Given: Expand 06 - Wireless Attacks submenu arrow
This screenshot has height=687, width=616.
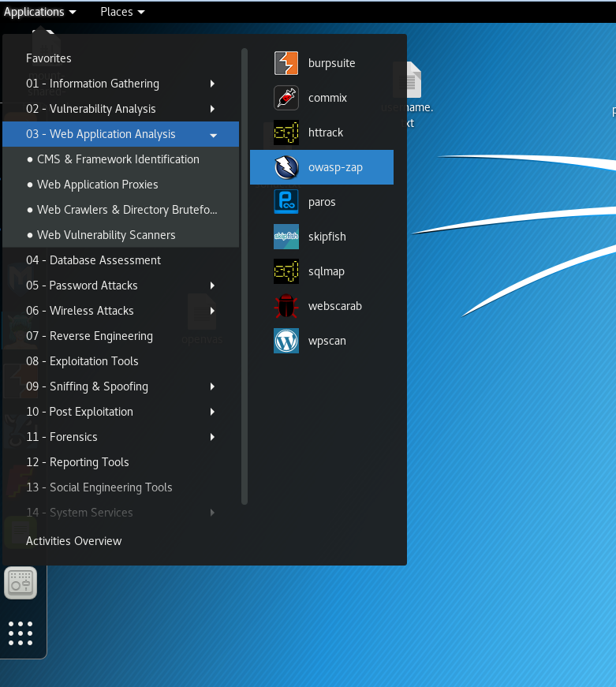Looking at the screenshot, I should coord(212,311).
